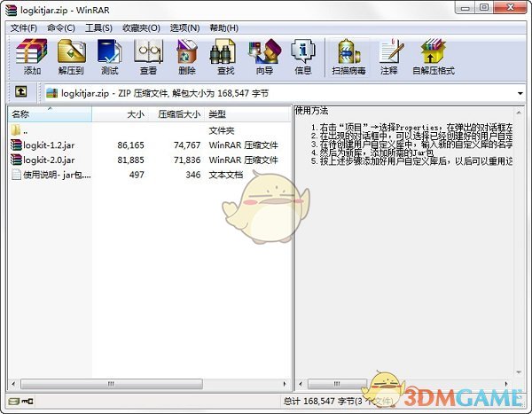Select the logkit-2.0.jar file name
Viewport: 532px width, 414px height.
point(49,160)
